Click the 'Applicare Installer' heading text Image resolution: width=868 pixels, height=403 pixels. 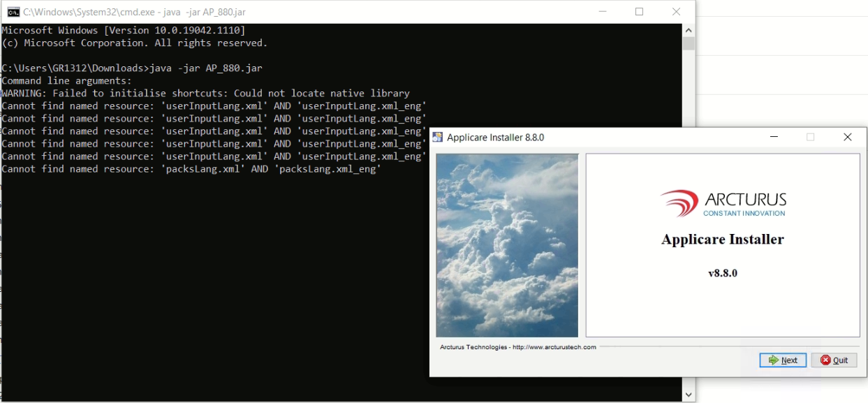[x=723, y=240]
